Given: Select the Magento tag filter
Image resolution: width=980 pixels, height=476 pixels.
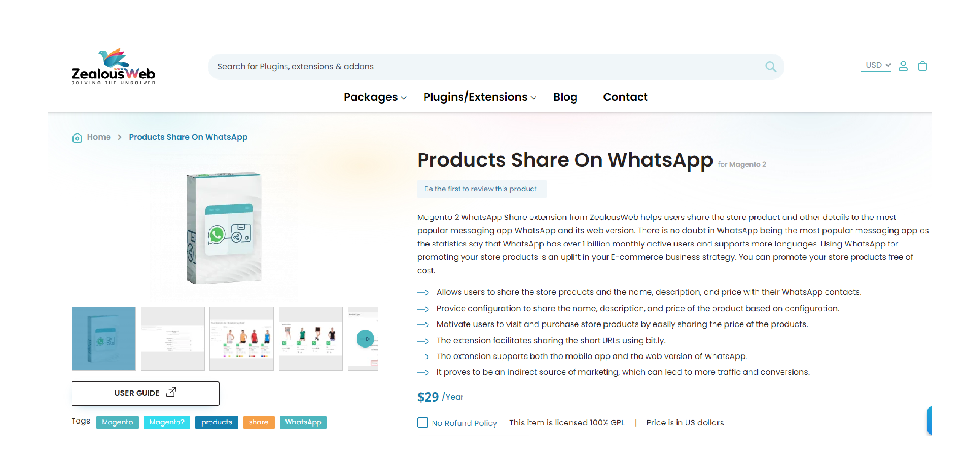Looking at the screenshot, I should [x=118, y=422].
